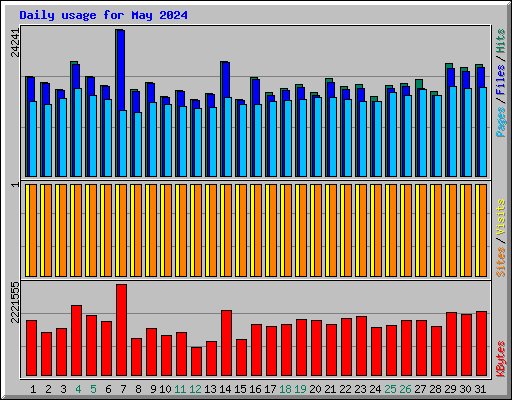The width and height of the screenshot is (512, 400).
Task: Click day label 14 on x-axis
Action: click(x=225, y=389)
